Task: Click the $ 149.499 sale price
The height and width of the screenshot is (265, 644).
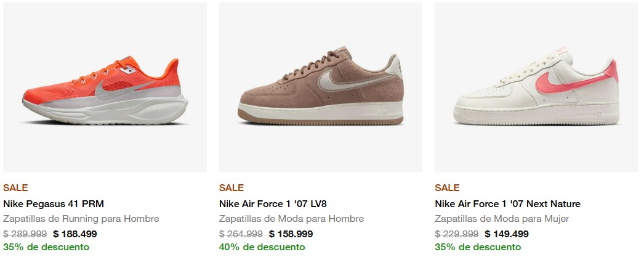Action: pyautogui.click(x=507, y=234)
